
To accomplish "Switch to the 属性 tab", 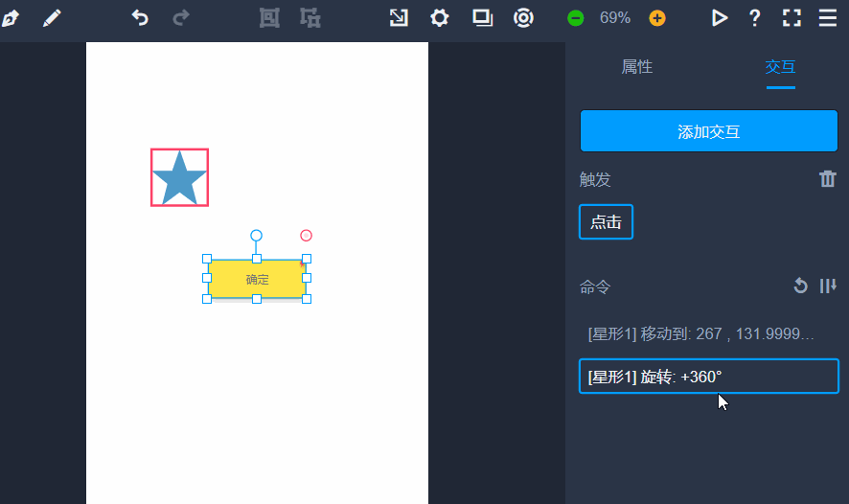I will pos(637,67).
